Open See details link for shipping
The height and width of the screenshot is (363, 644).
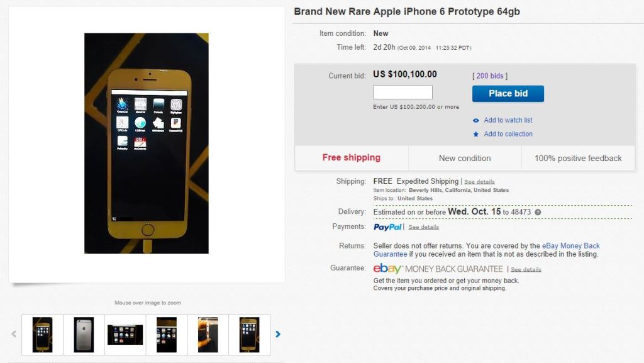(479, 181)
